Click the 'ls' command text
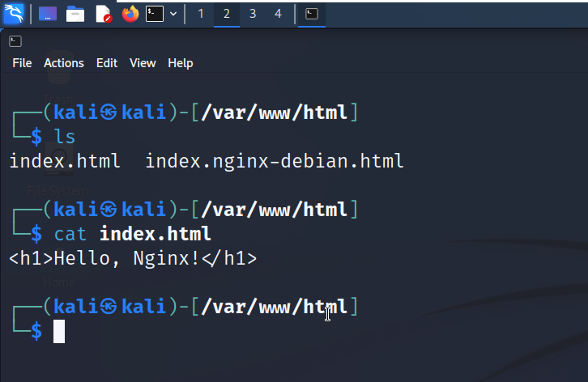 pyautogui.click(x=65, y=137)
